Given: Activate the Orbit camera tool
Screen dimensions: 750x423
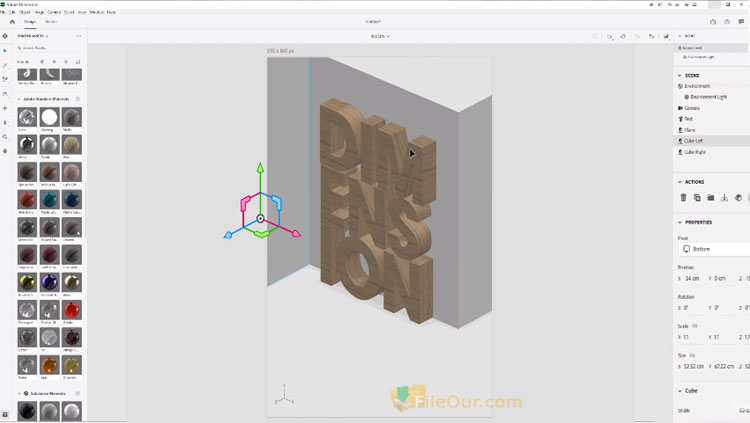Looking at the screenshot, I should pyautogui.click(x=5, y=94).
